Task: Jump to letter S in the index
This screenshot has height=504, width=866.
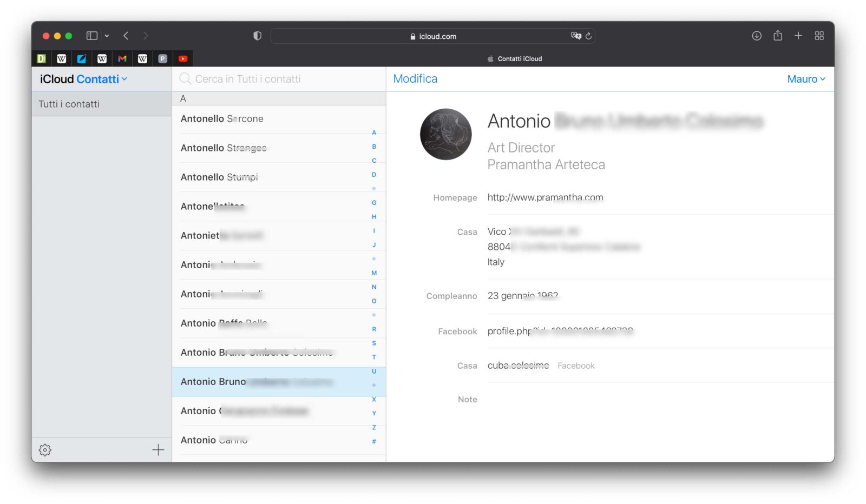Action: 374,343
